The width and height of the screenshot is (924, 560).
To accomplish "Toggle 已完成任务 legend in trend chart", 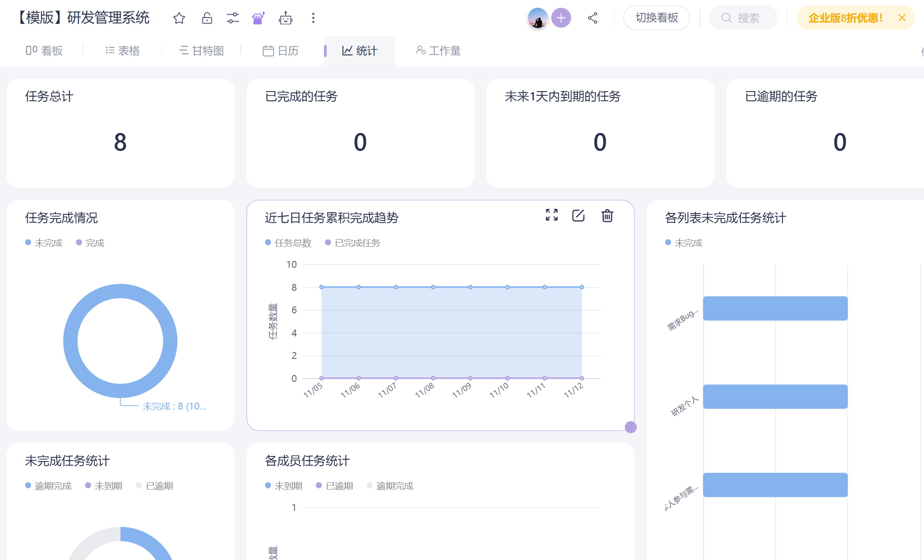I will (x=353, y=242).
